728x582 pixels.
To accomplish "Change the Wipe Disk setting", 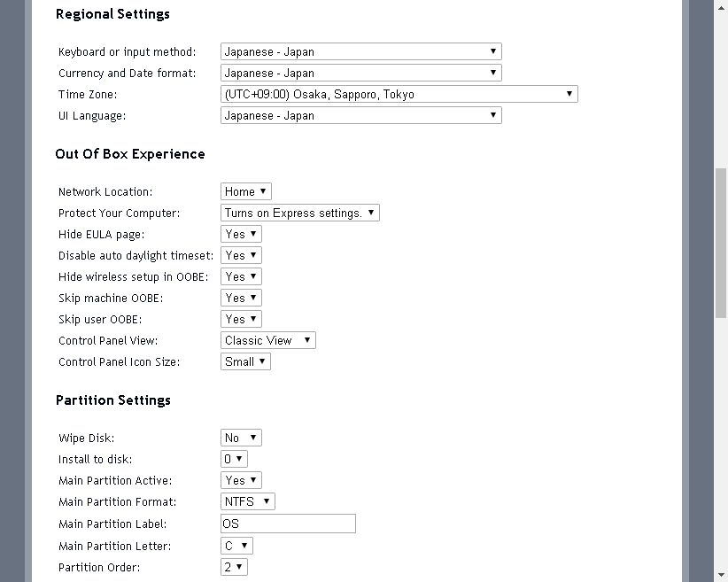I will click(x=241, y=438).
